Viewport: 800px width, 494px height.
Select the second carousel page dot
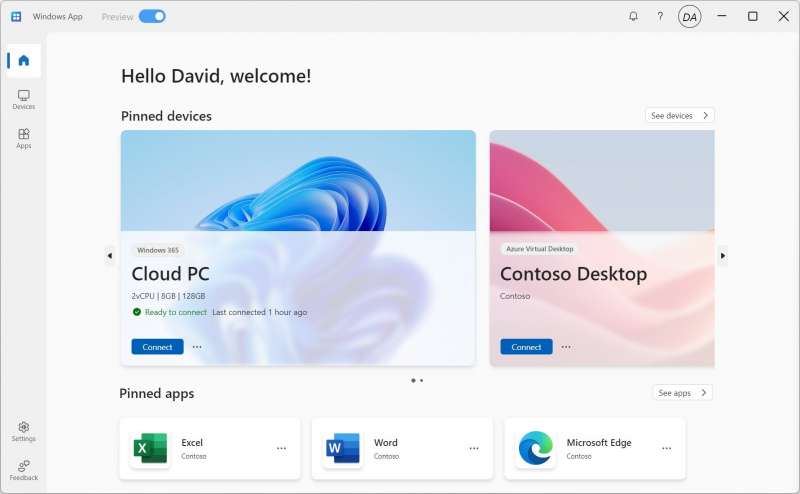[421, 380]
